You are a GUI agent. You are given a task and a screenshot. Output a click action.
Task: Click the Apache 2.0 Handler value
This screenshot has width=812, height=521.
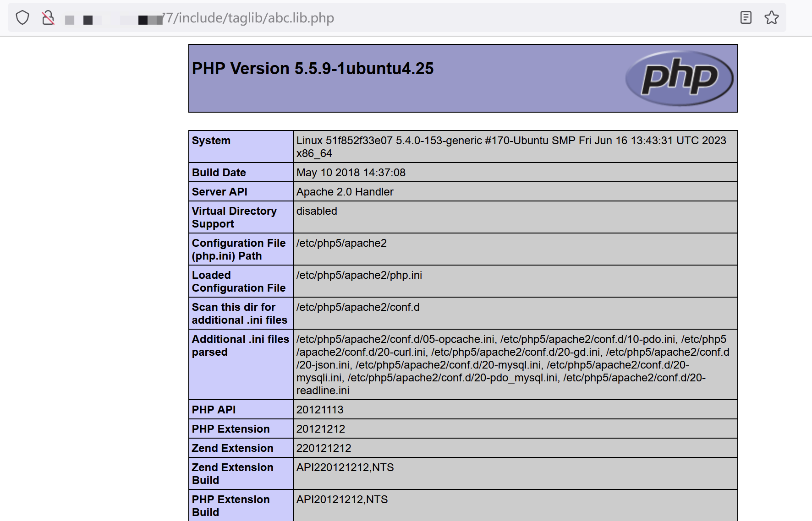pos(345,192)
